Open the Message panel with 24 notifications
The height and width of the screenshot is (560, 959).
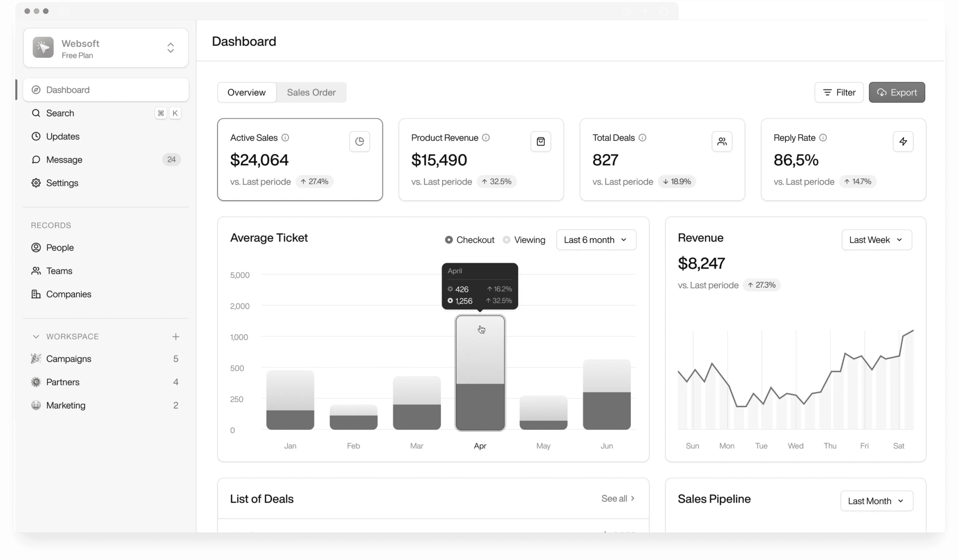[64, 159]
